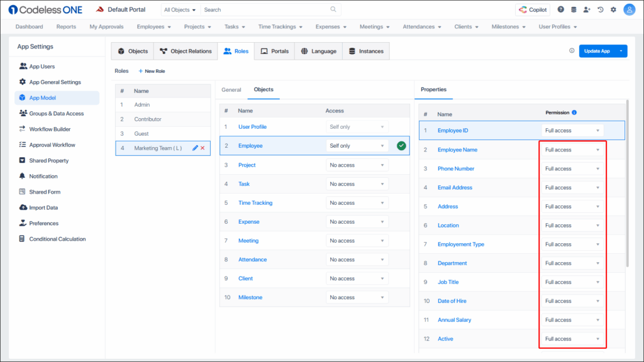Select the Admin role row
Image resolution: width=644 pixels, height=362 pixels.
pyautogui.click(x=163, y=105)
